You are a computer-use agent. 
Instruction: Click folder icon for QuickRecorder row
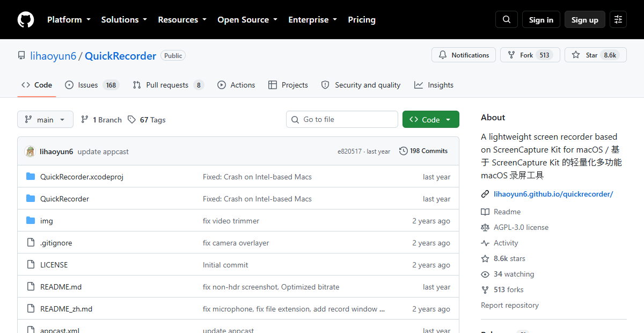(31, 199)
